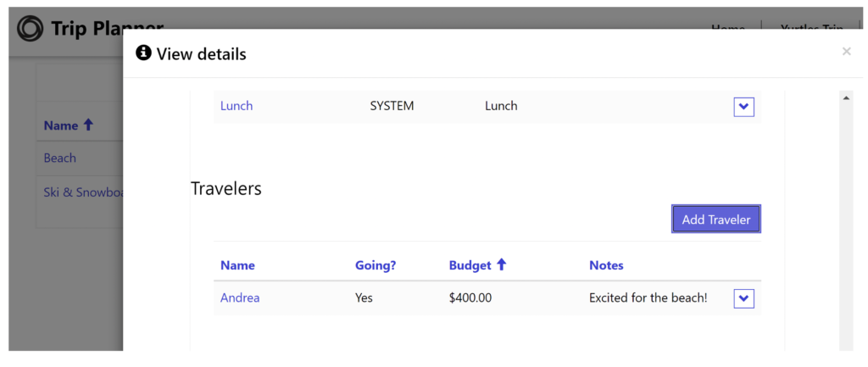
Task: Expand the Andrea row dropdown chevron
Action: click(x=743, y=298)
